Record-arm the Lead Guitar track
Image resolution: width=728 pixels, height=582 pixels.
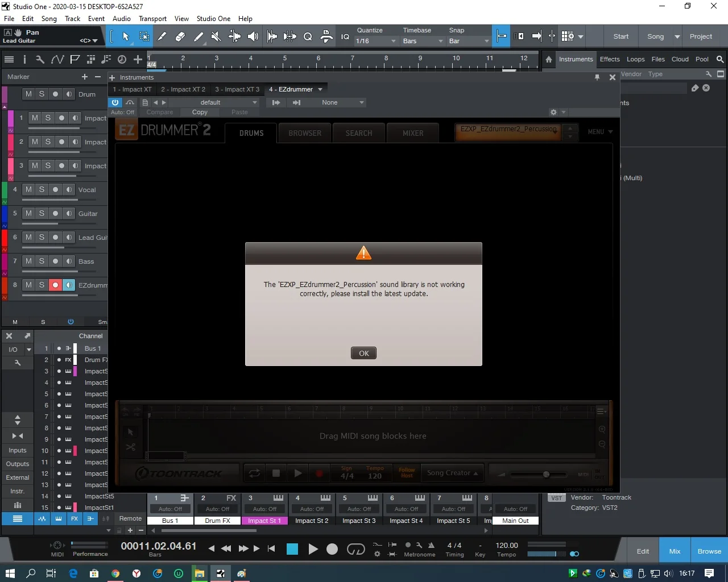click(x=55, y=237)
